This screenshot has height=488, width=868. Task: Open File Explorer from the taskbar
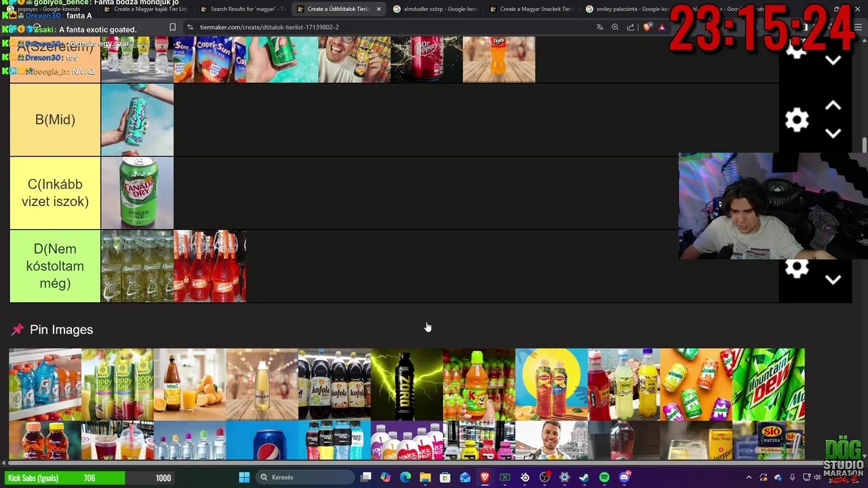click(425, 477)
